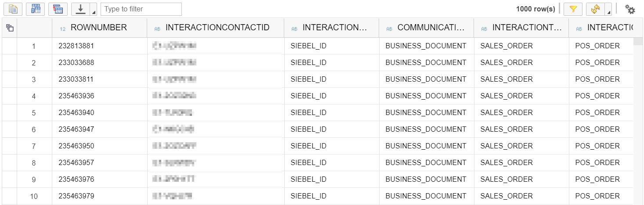Click the table icon with red arrow
This screenshot has width=644, height=205.
(58, 9)
